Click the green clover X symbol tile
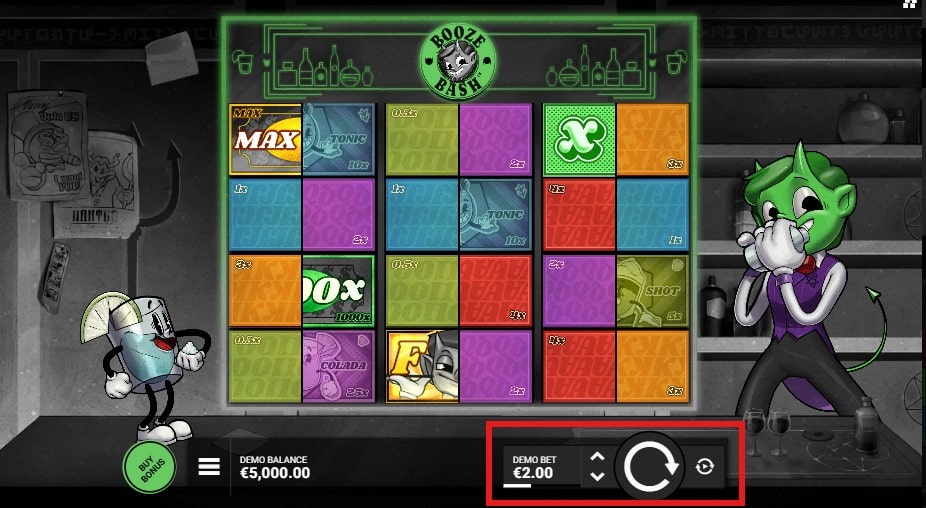The image size is (926, 508). click(x=579, y=139)
